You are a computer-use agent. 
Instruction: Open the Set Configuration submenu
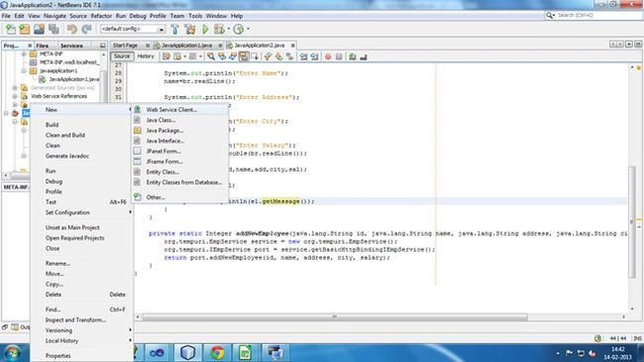pos(81,212)
